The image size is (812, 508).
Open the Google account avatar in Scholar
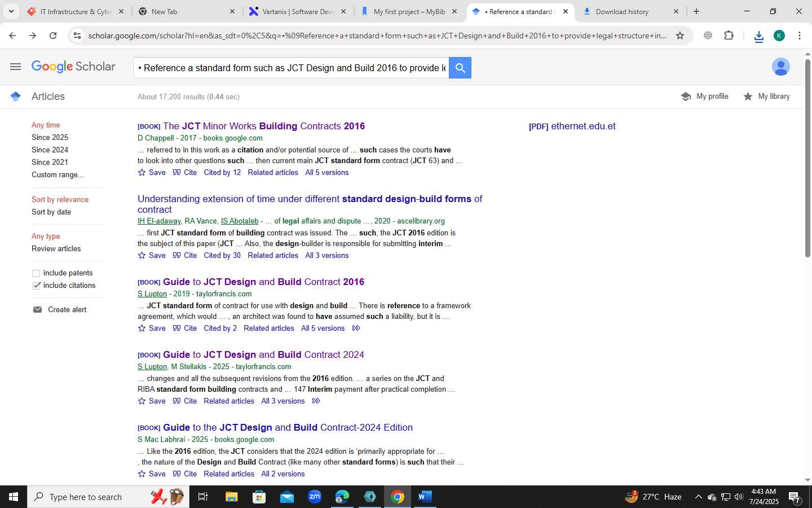click(x=780, y=67)
